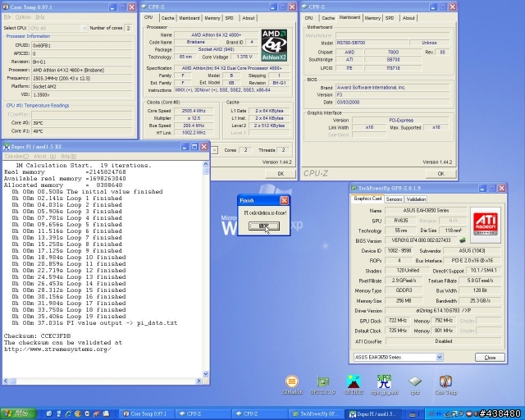The height and width of the screenshot is (420, 525).
Task: Open the super_pi_mod desktop icon
Action: [384, 385]
